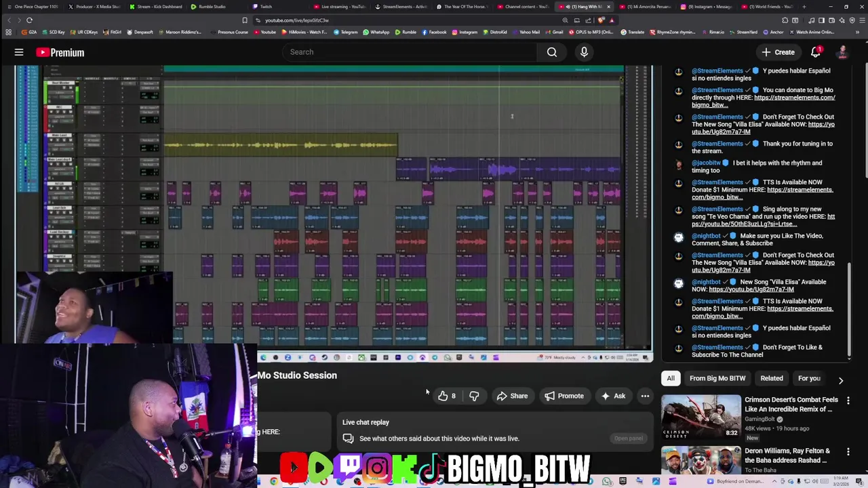Viewport: 868px width, 488px height.
Task: Open the DistroKid bookmark
Action: 494,32
